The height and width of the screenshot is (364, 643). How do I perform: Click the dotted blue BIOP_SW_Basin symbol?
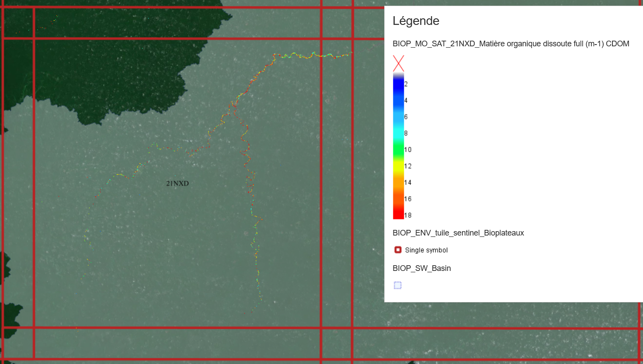click(397, 285)
